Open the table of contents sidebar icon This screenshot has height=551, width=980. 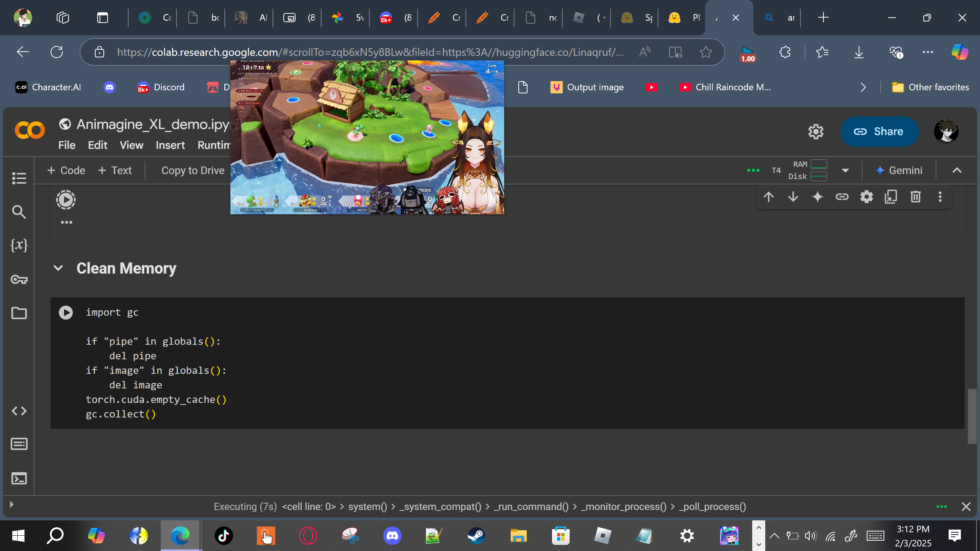coord(19,178)
